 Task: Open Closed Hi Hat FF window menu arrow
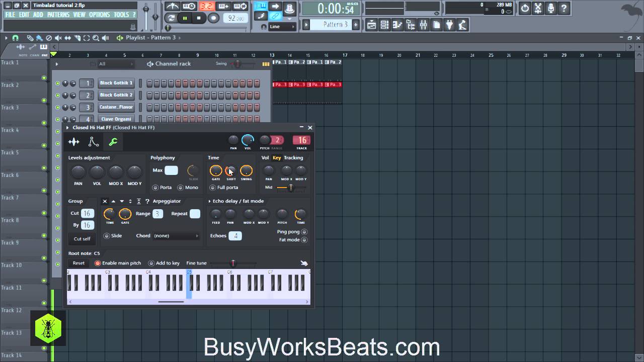(67, 128)
